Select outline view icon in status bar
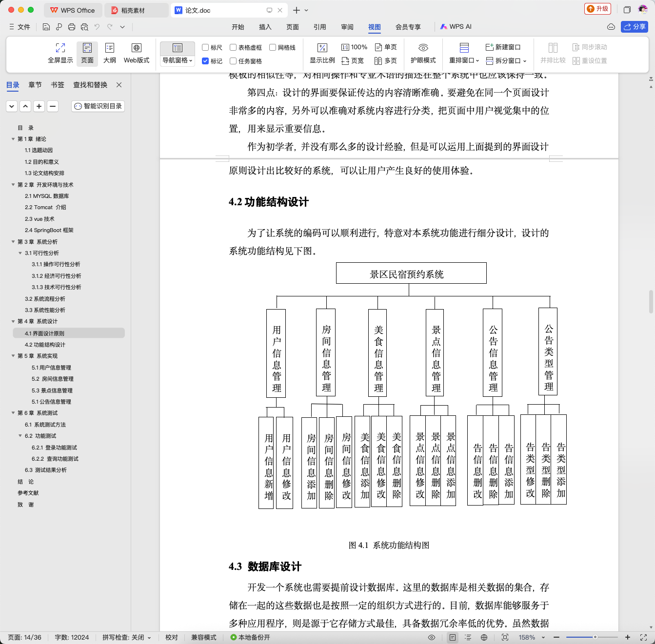 (x=468, y=637)
